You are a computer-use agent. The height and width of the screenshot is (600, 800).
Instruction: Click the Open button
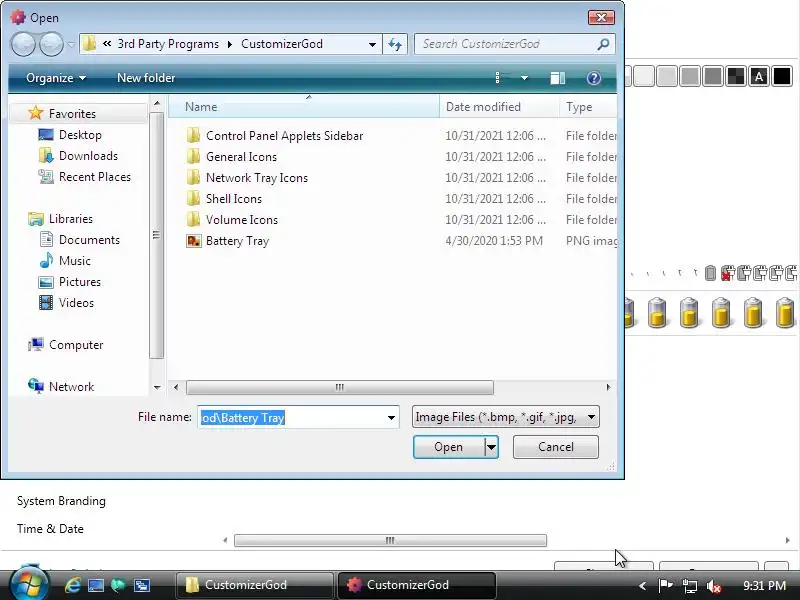click(448, 447)
